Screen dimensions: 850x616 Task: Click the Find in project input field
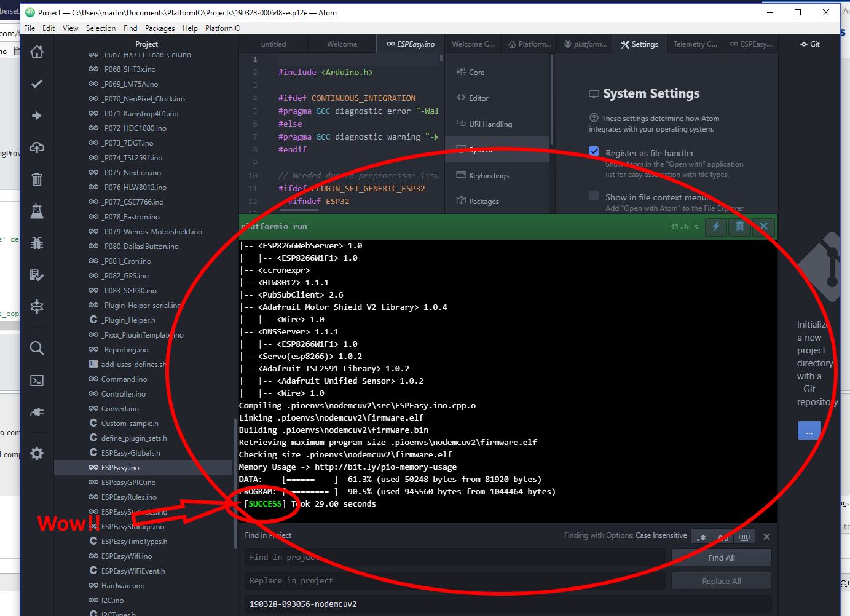455,557
